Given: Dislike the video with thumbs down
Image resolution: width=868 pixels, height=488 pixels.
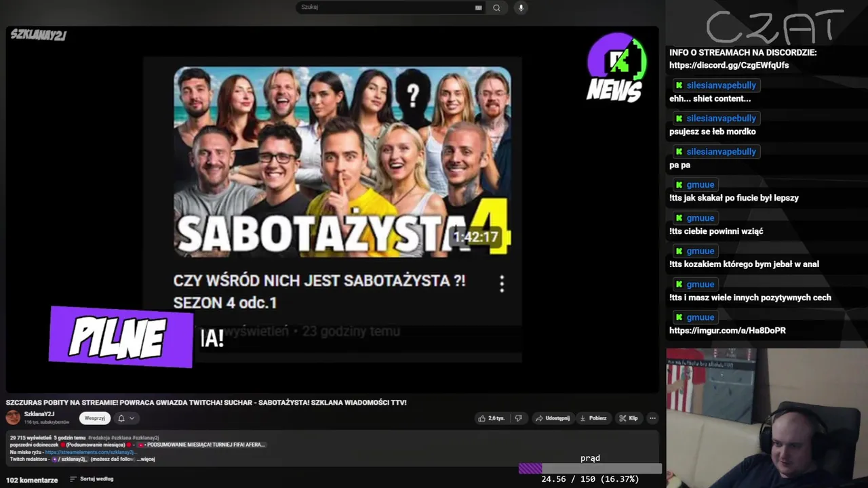Looking at the screenshot, I should click(x=518, y=418).
